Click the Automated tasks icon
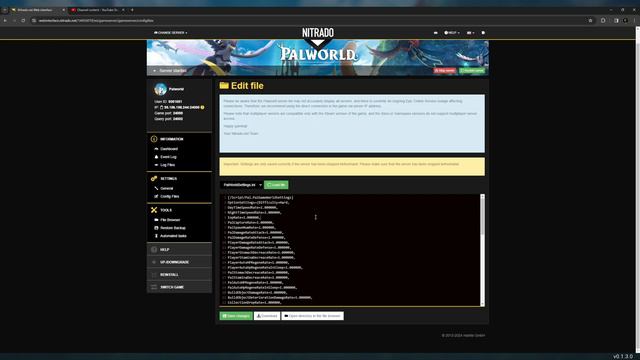 pos(156,236)
